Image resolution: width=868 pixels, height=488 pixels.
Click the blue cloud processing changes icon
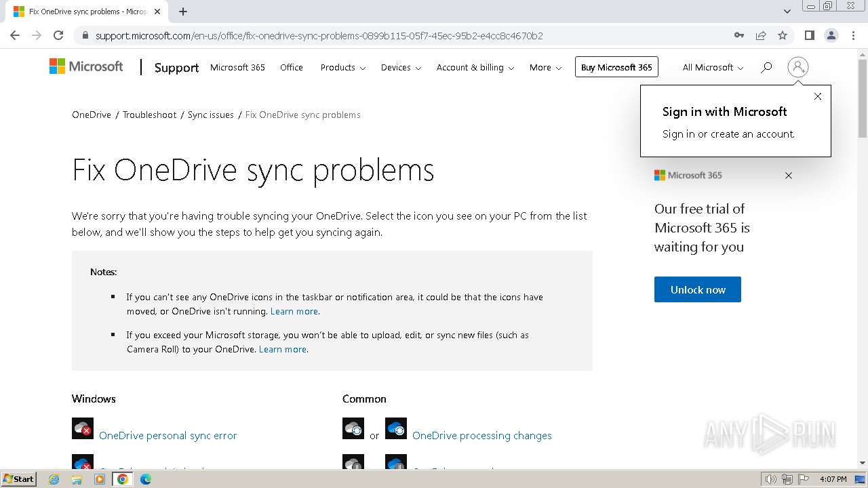click(x=396, y=428)
